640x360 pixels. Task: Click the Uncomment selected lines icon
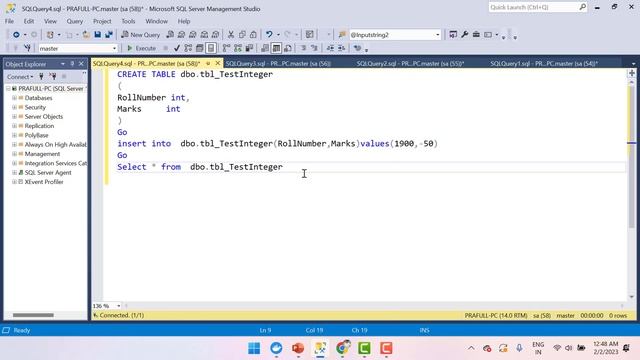[x=314, y=48]
